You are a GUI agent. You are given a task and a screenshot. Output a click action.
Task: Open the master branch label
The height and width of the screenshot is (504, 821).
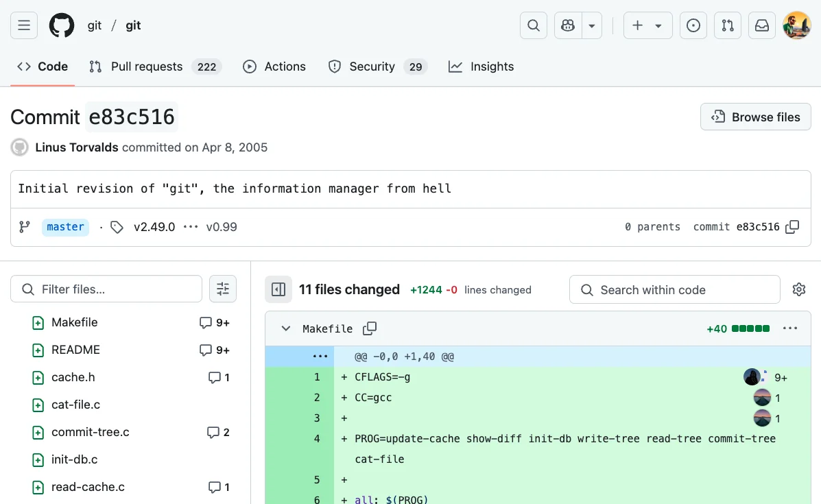click(x=65, y=227)
